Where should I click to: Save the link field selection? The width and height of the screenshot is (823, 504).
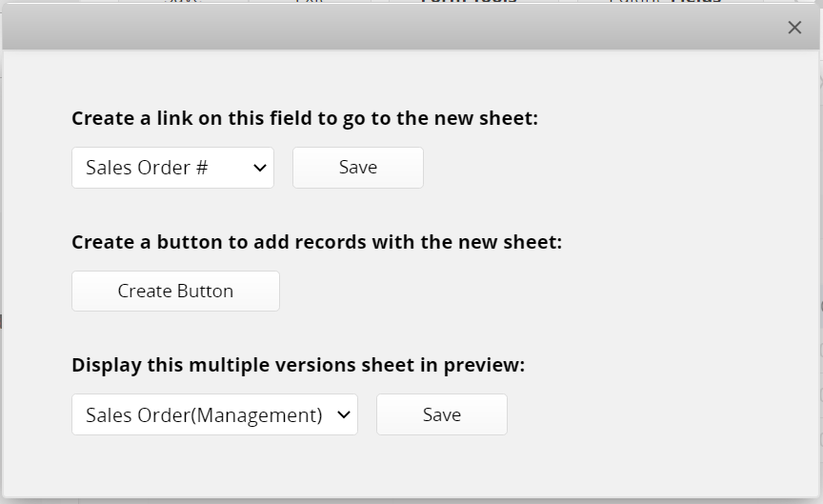[x=358, y=168]
